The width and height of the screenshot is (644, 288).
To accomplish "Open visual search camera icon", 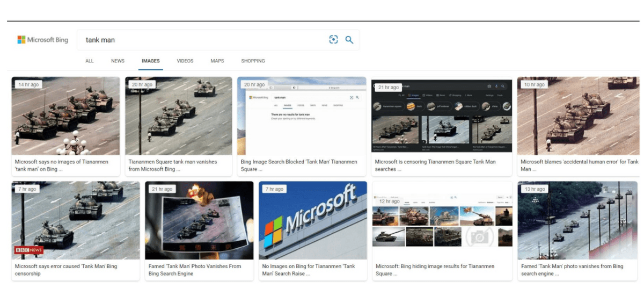I will pyautogui.click(x=333, y=40).
